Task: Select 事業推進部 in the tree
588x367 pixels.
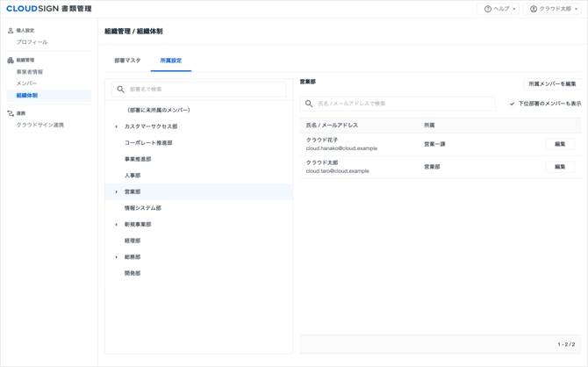Action: point(138,159)
